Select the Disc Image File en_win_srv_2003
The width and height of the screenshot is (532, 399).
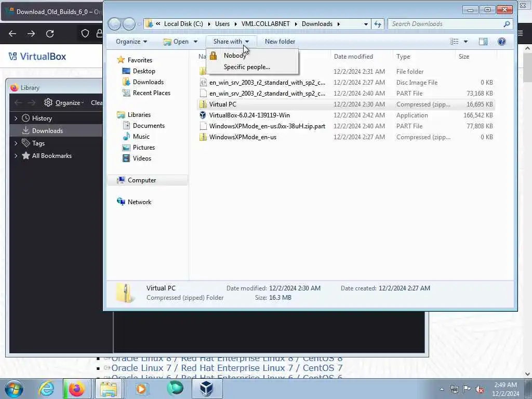coord(345,83)
